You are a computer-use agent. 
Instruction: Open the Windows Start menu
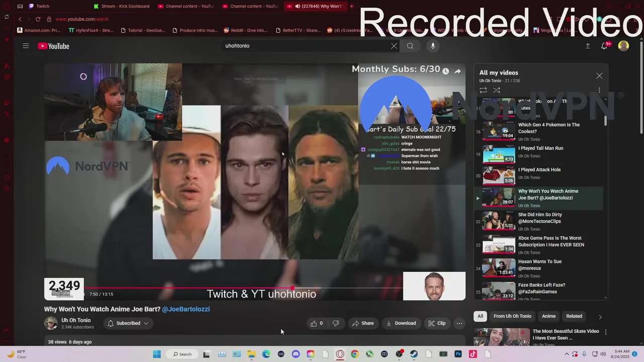(157, 354)
